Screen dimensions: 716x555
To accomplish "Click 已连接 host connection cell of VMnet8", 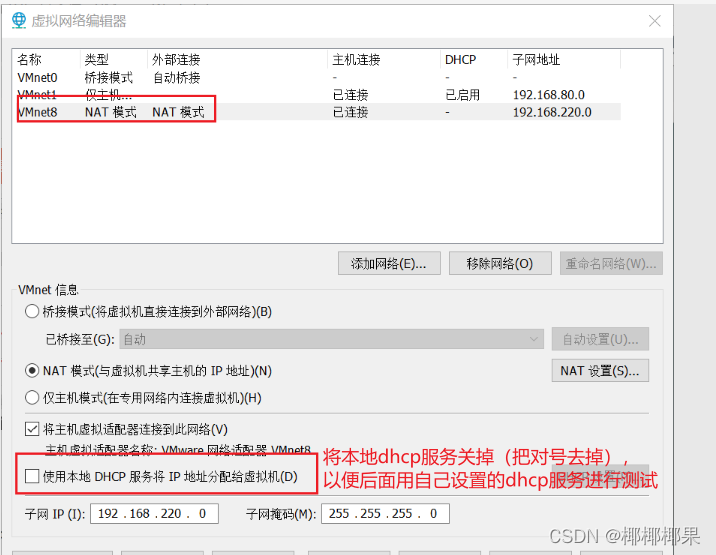I will (350, 112).
